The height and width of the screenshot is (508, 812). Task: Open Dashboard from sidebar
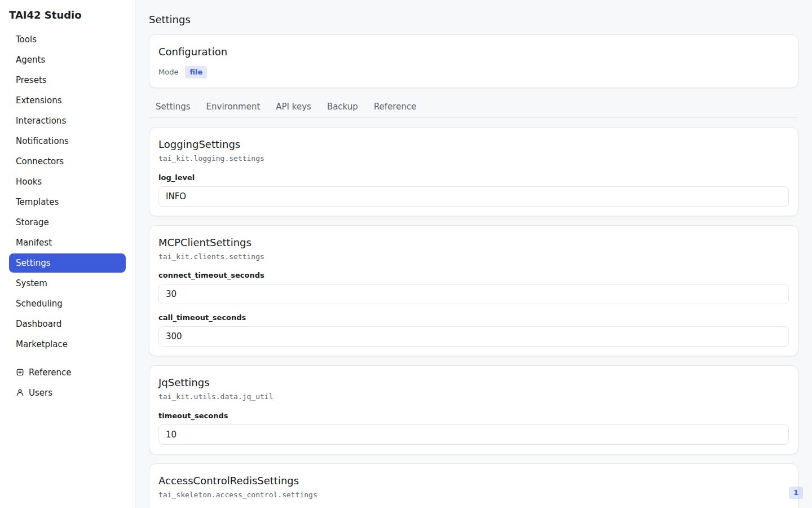[x=67, y=324]
